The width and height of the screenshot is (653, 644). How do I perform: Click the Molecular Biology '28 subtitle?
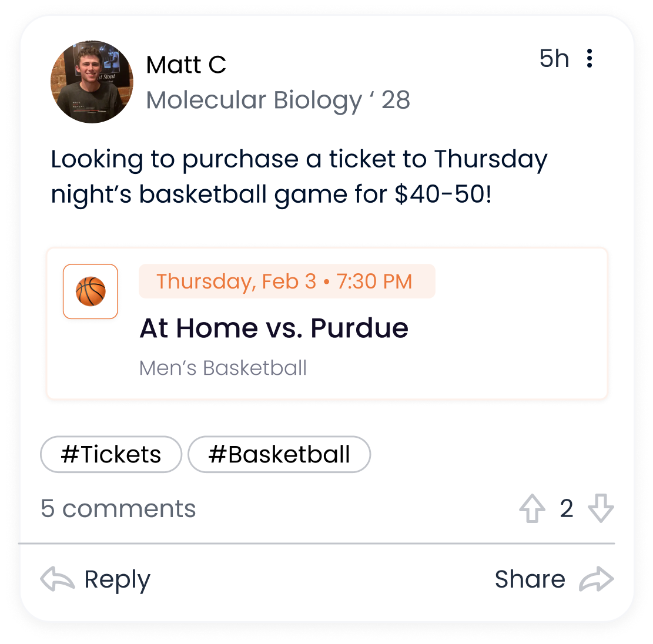click(278, 100)
